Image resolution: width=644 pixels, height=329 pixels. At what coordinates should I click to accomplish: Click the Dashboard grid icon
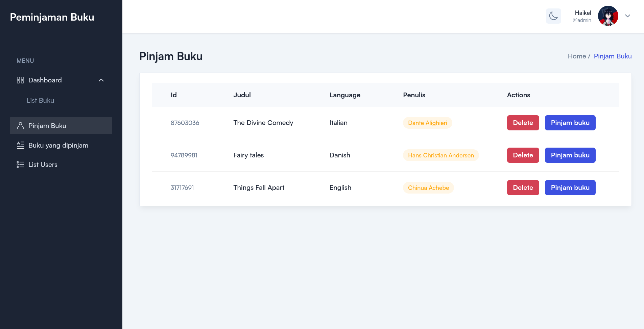[20, 80]
